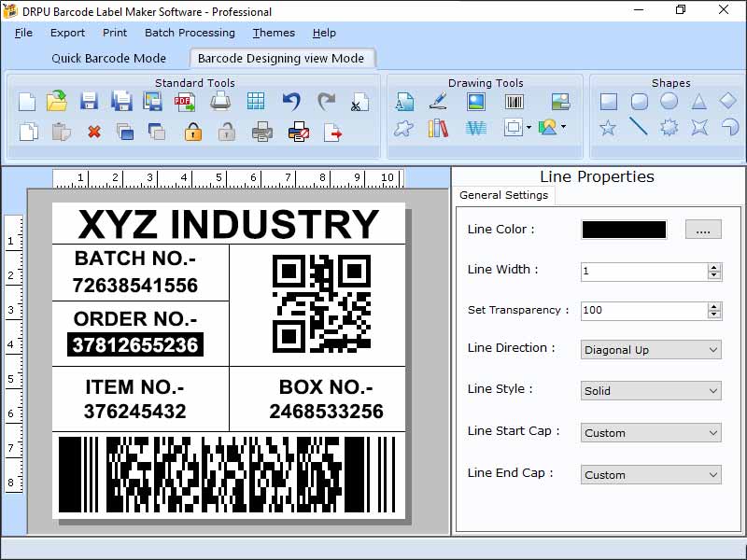Open the File menu
747x560 pixels.
coord(23,33)
